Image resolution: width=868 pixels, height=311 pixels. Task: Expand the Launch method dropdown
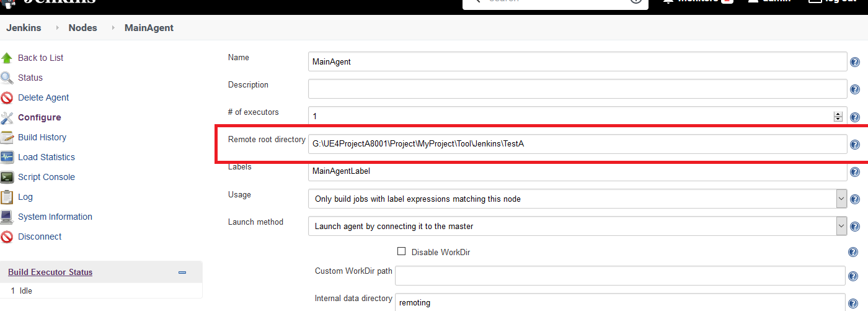coord(841,226)
